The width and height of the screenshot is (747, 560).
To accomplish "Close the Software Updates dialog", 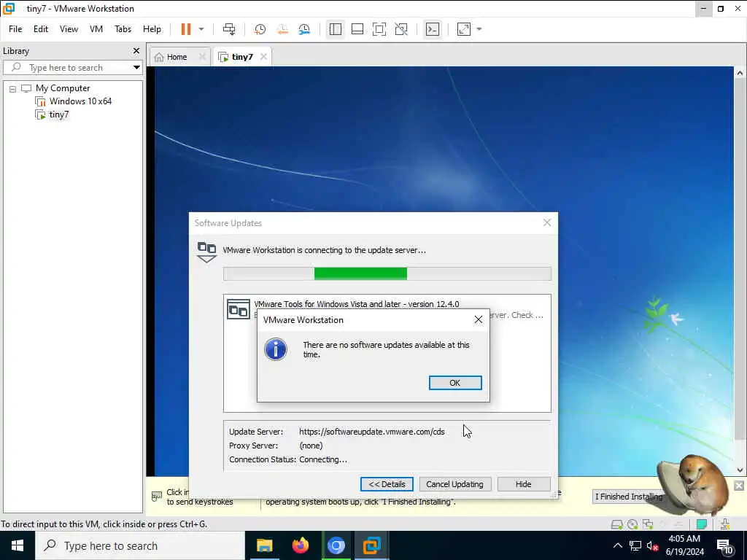I will click(547, 222).
